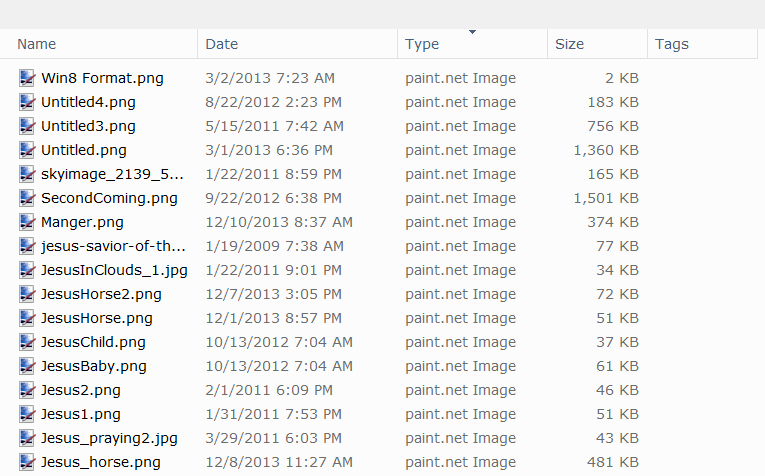Click the Type column header

coord(422,44)
